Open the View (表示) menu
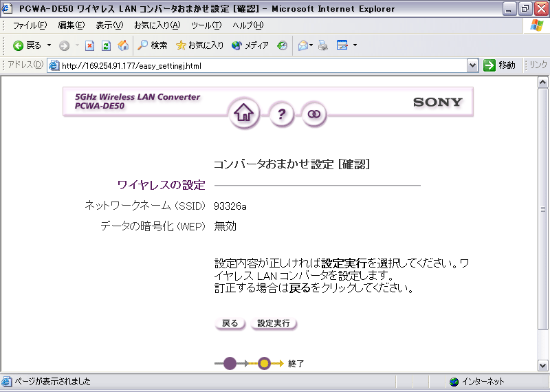This screenshot has width=550, height=392. [109, 25]
